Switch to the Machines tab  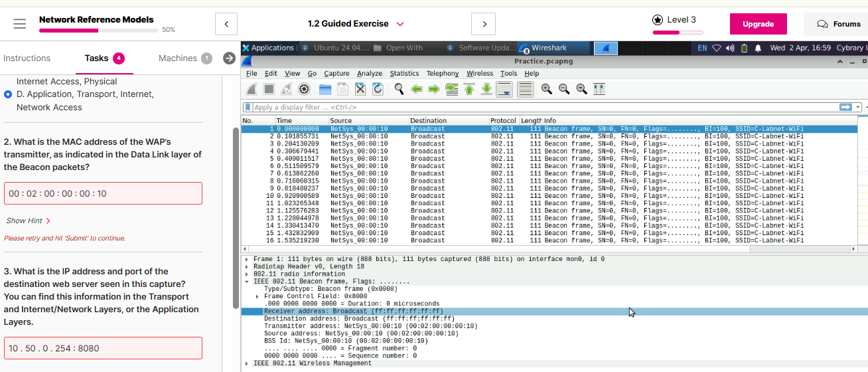(178, 58)
